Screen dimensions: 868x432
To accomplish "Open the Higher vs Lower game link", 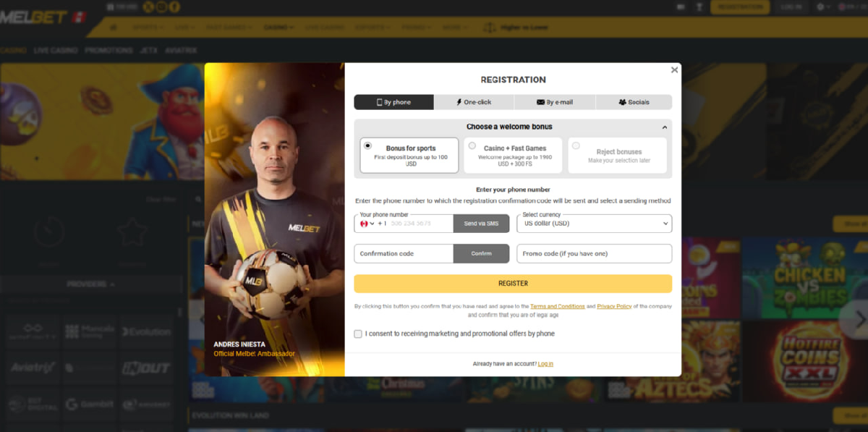I will [515, 27].
